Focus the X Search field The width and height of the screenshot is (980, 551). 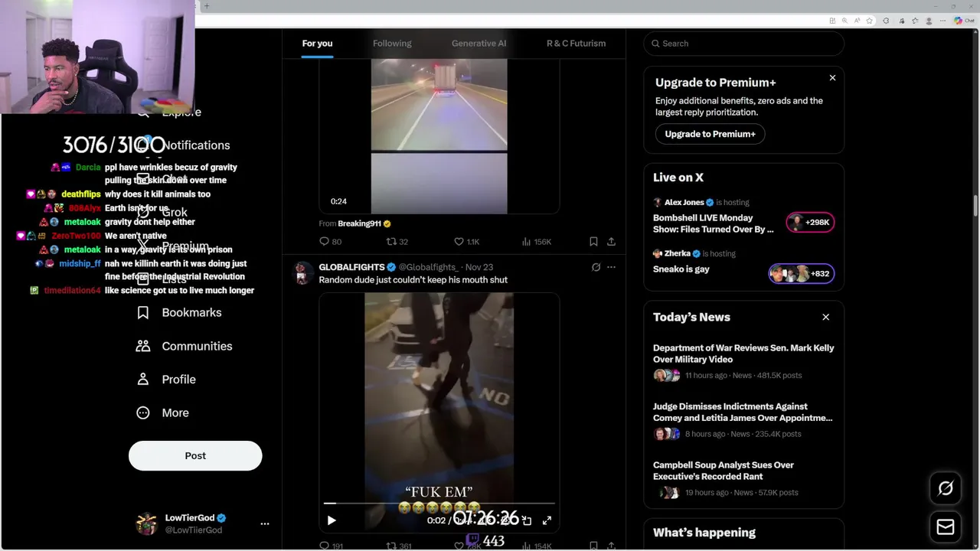(x=743, y=44)
